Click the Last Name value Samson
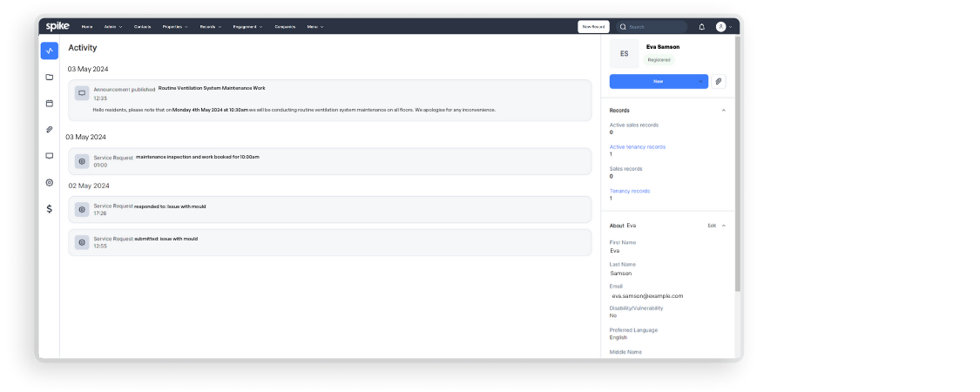 (621, 274)
